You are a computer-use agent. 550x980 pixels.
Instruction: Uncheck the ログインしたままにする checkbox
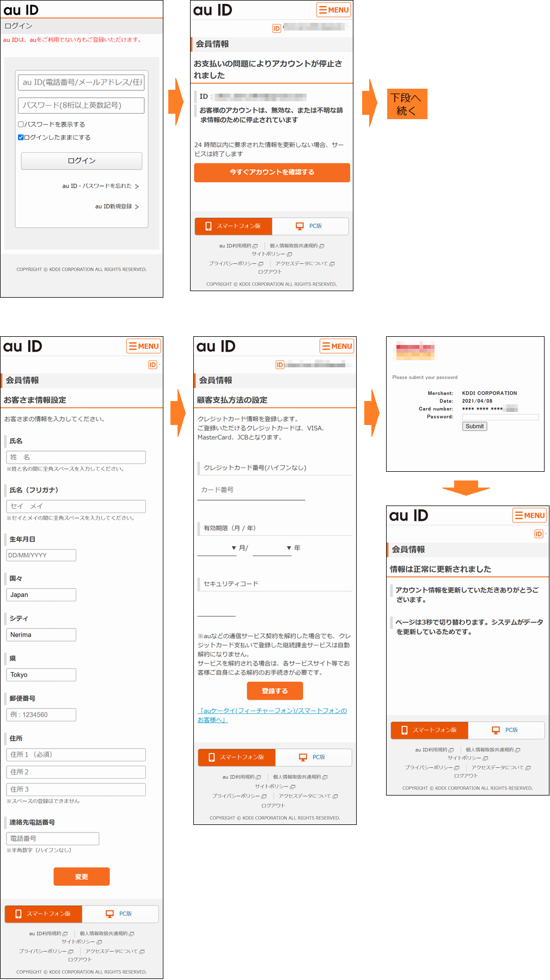tap(21, 138)
